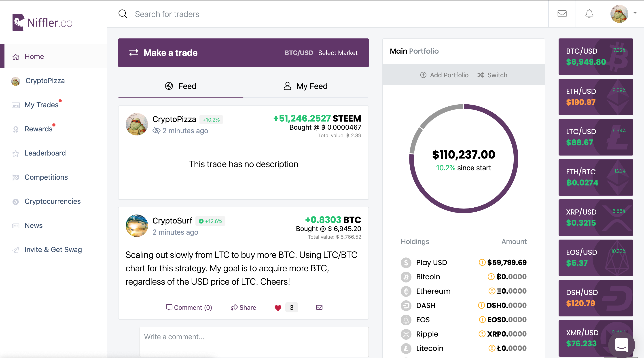
Task: Click the Home house icon
Action: coord(15,57)
